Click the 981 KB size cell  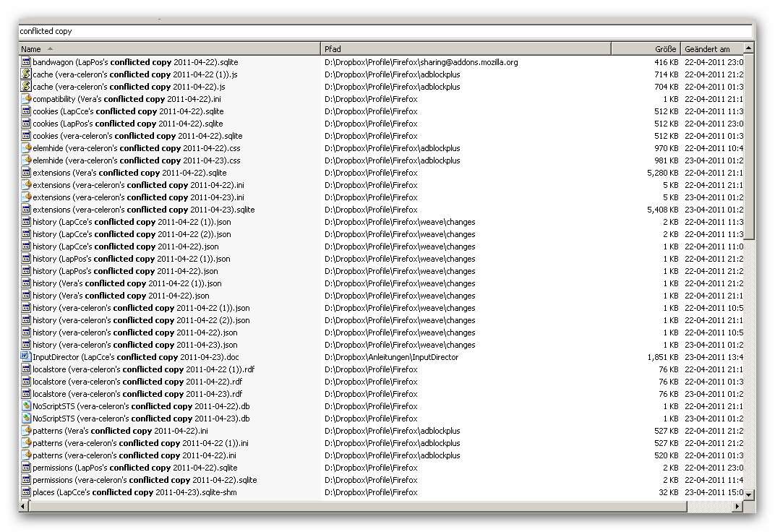(x=667, y=160)
